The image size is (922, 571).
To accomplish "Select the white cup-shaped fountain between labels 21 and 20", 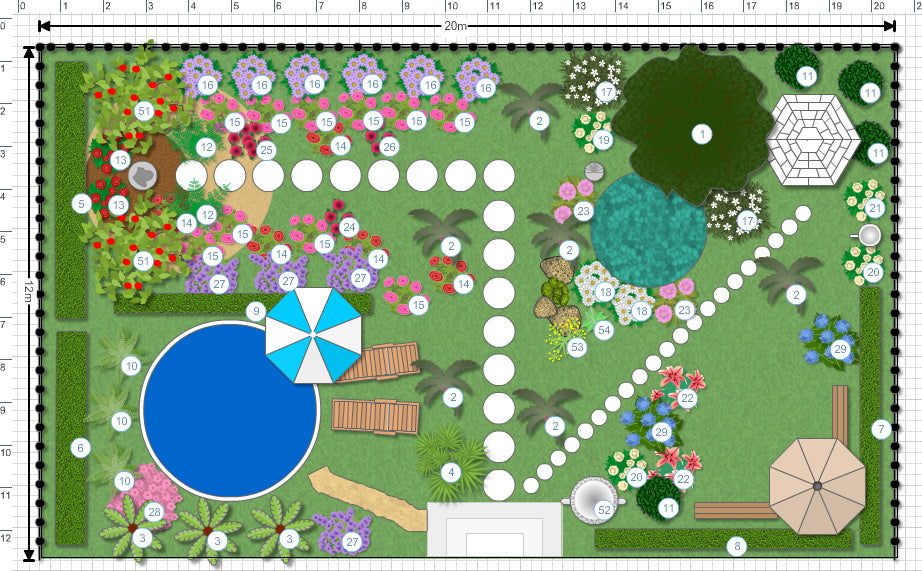I will point(867,235).
